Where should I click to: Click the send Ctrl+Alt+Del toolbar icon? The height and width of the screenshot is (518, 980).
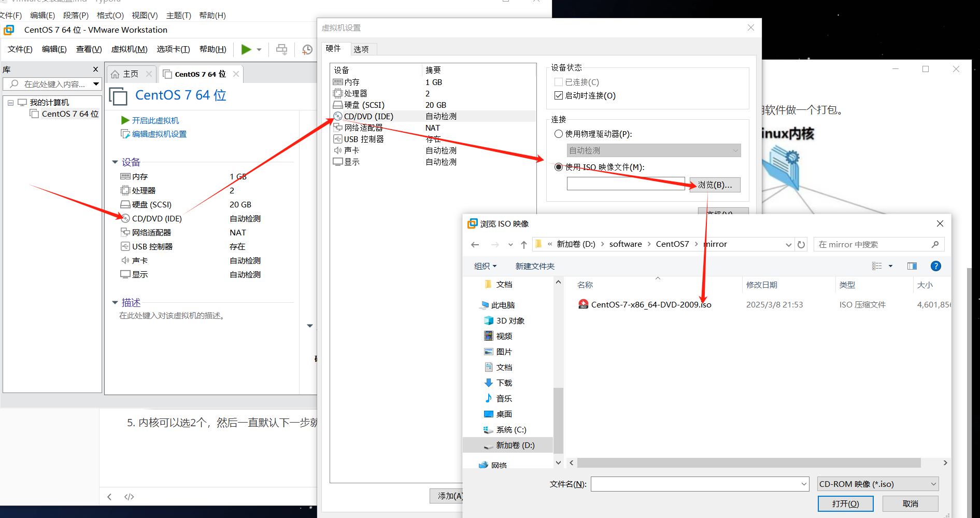(x=281, y=49)
